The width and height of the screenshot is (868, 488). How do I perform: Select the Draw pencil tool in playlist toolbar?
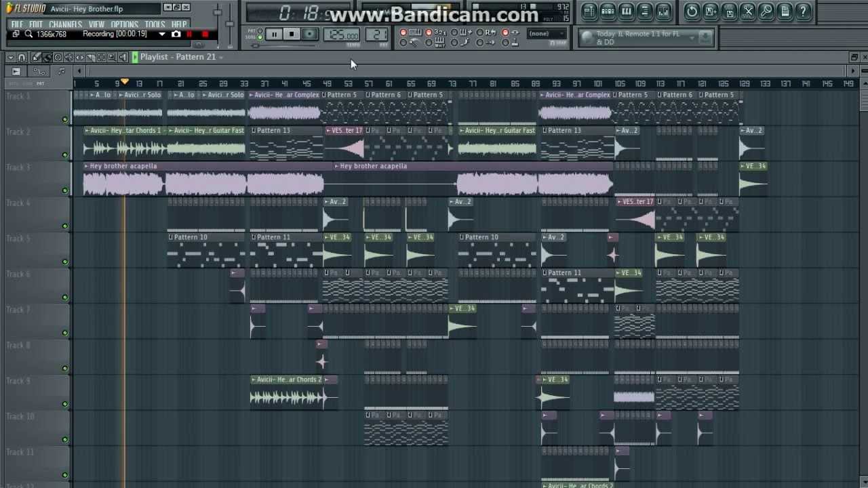coord(36,58)
